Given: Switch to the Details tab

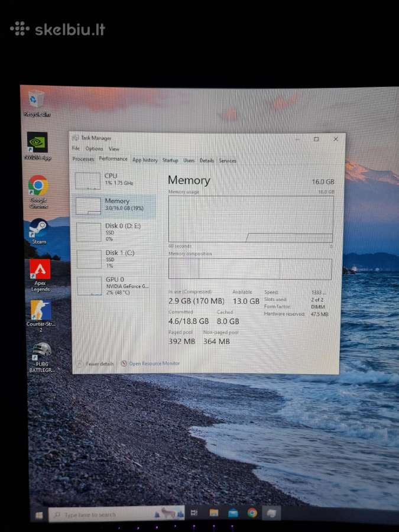Looking at the screenshot, I should click(207, 160).
